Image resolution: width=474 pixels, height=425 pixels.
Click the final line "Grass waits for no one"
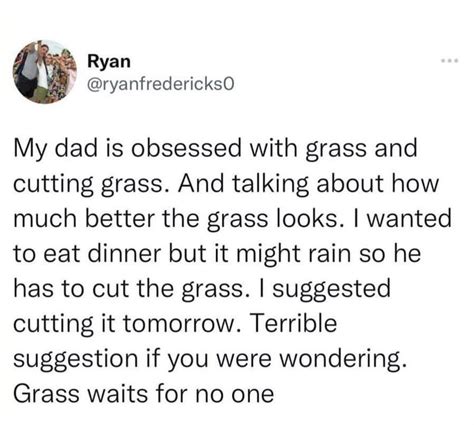coord(144,394)
